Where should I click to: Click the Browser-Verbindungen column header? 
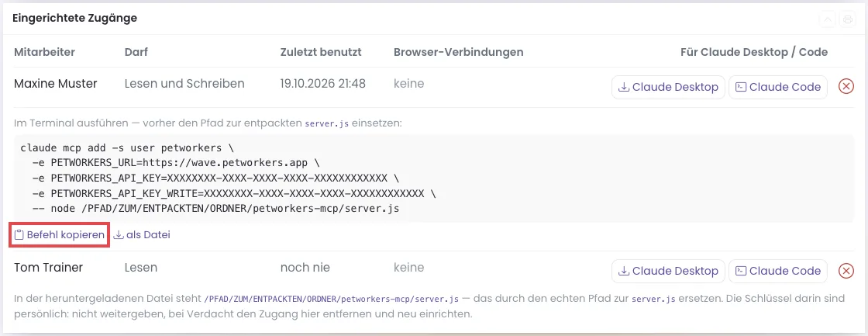point(458,52)
